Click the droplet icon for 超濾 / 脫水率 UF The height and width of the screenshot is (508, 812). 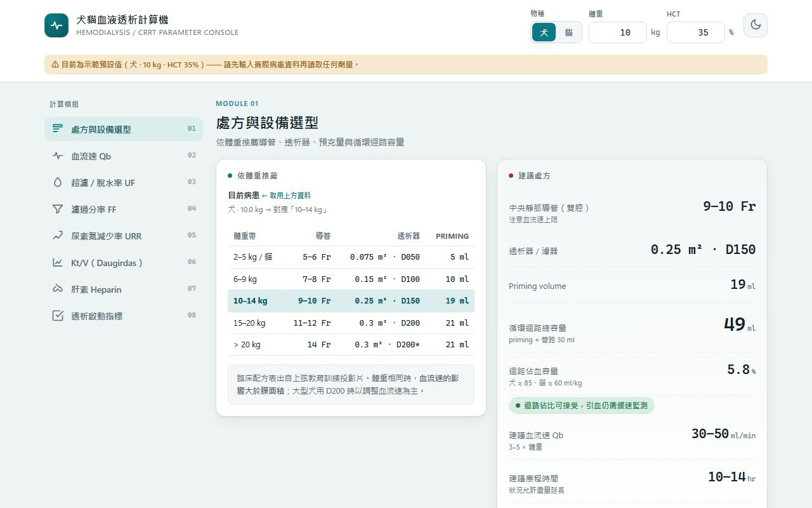coord(58,182)
